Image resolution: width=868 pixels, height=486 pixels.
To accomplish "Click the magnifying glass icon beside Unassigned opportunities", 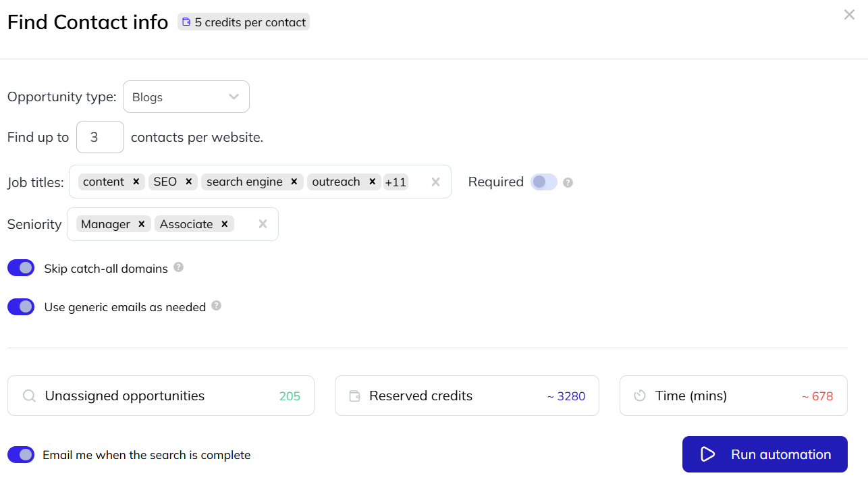I will click(28, 396).
